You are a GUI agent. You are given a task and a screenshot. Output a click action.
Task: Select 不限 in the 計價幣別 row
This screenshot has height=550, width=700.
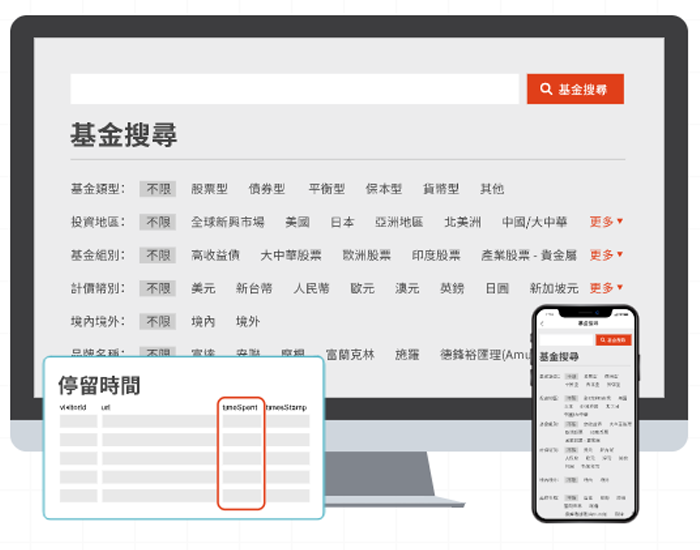157,288
